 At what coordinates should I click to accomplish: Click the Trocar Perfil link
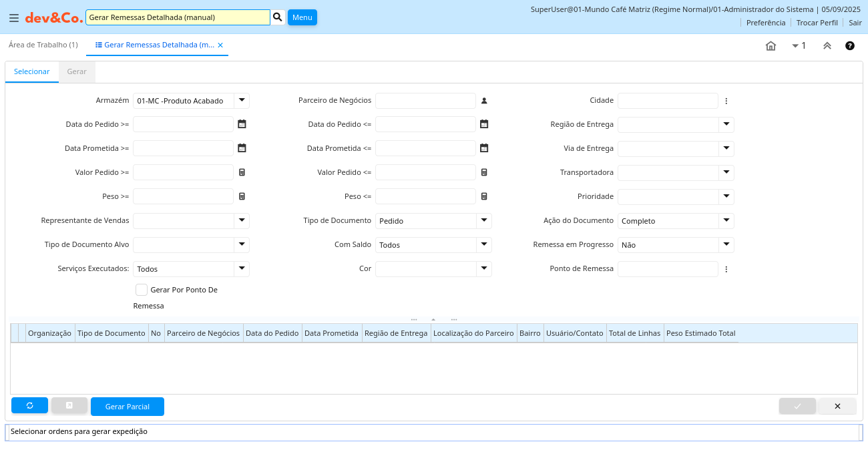817,23
